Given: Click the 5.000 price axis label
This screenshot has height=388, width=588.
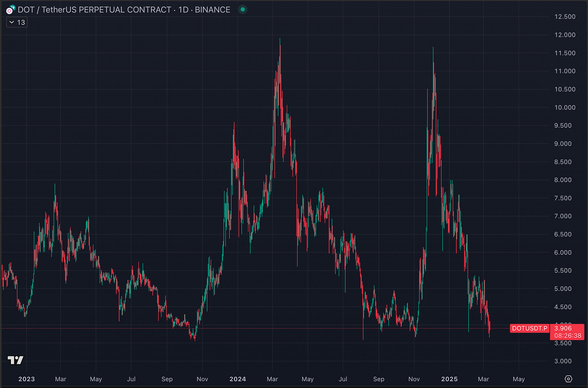Looking at the screenshot, I should tap(563, 289).
